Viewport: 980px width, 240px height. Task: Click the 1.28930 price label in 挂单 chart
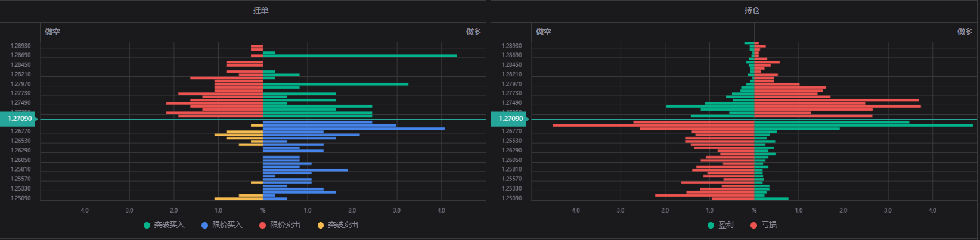click(20, 46)
